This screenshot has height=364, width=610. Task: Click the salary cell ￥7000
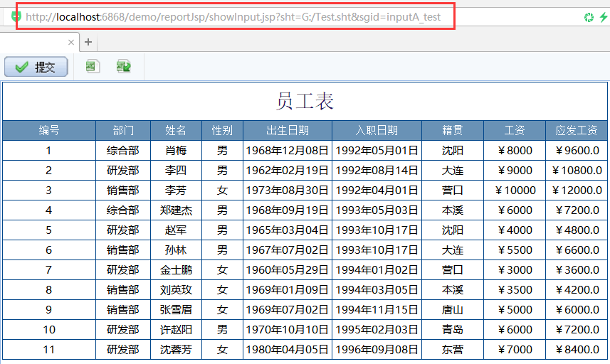coord(515,349)
